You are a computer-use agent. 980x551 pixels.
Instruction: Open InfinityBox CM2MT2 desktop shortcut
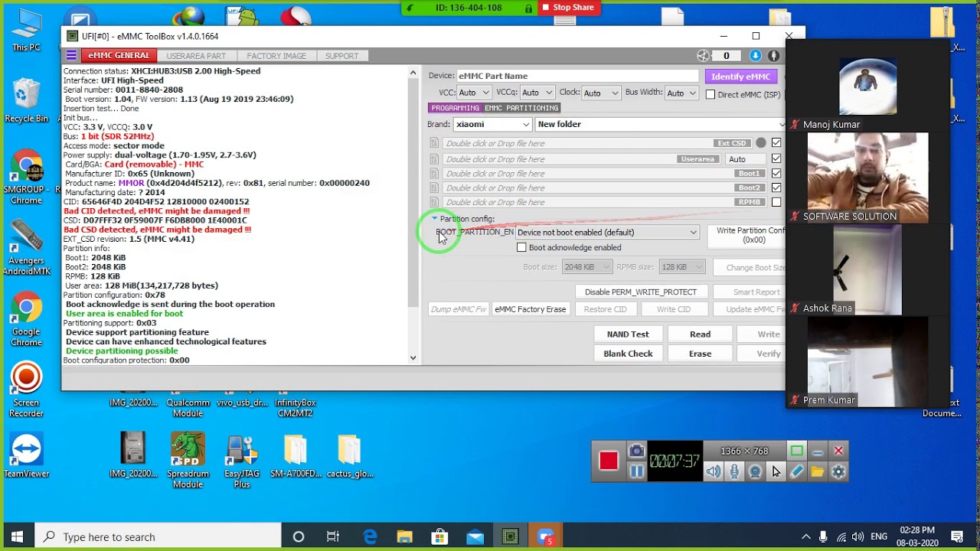[x=296, y=407]
